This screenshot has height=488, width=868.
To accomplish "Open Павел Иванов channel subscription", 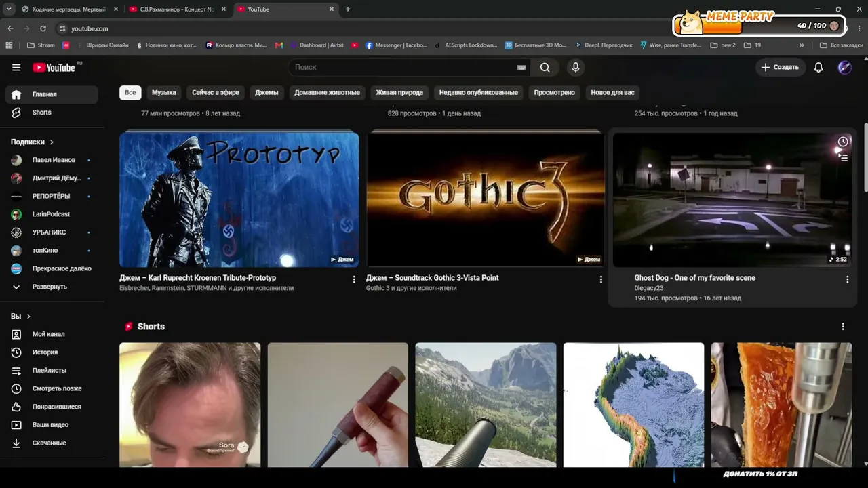I will [52, 160].
